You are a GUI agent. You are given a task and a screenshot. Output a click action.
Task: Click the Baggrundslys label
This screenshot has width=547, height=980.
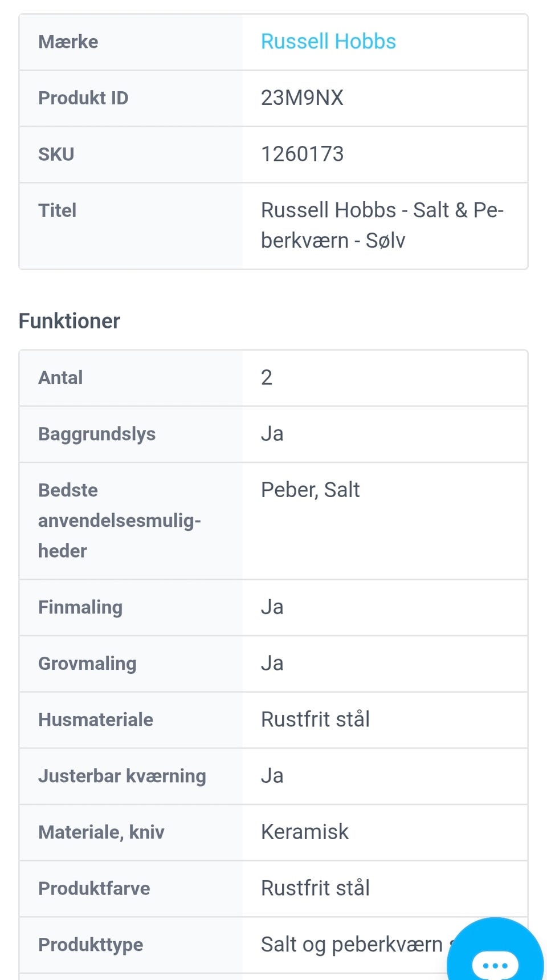coord(97,434)
